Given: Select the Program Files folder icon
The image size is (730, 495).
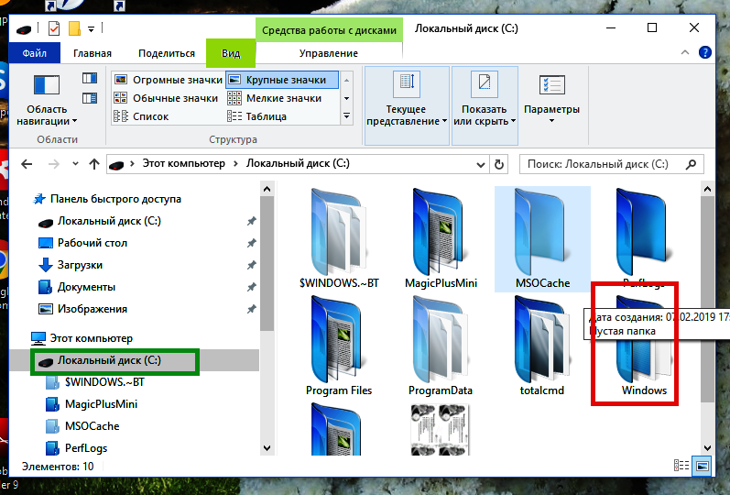Looking at the screenshot, I should 339,346.
